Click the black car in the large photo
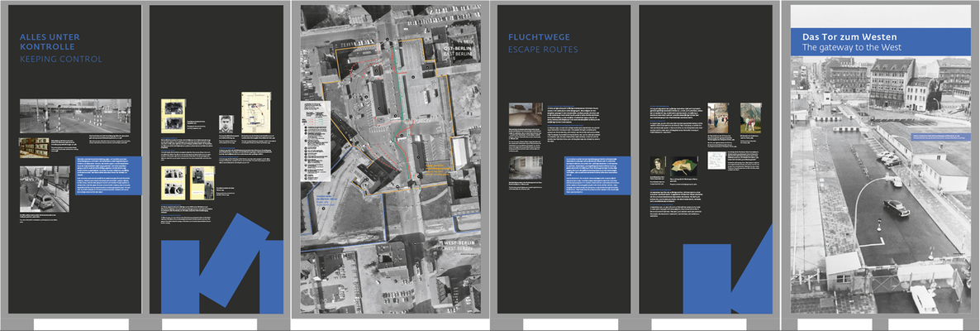Viewport: 980px width, 331px height. point(897,207)
